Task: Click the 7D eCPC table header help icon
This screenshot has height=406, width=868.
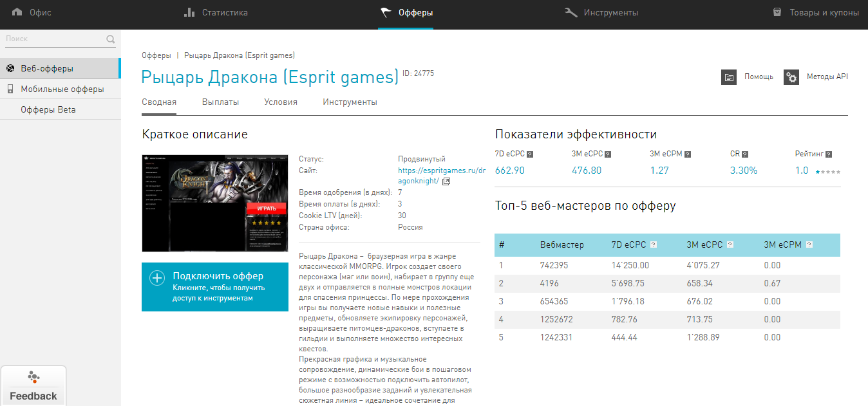Action: pyautogui.click(x=654, y=245)
